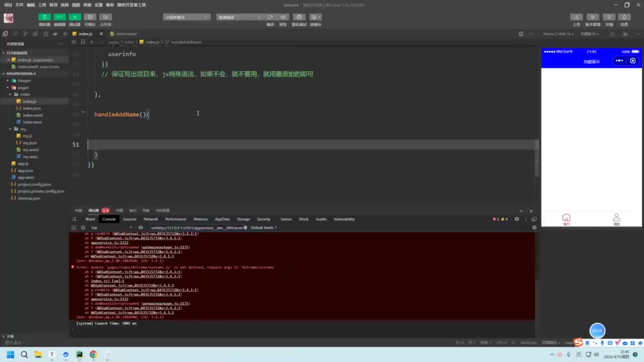Open the 编辑 (Edit) menu
The width and height of the screenshot is (644, 362).
pos(31,5)
